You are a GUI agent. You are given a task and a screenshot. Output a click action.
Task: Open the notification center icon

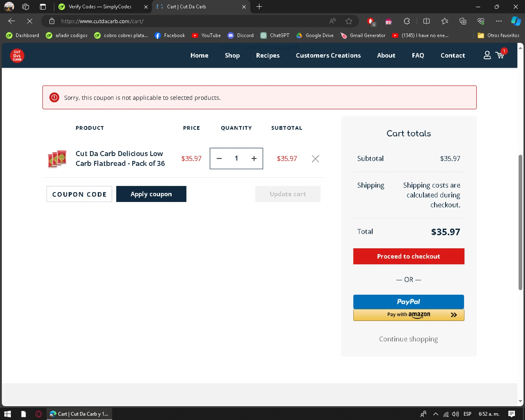(512, 414)
